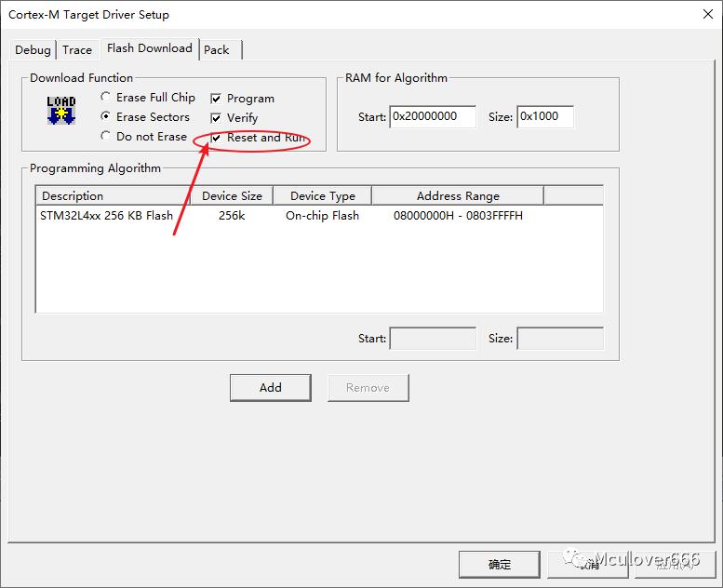The width and height of the screenshot is (723, 588).
Task: Click the Add button
Action: (x=271, y=387)
